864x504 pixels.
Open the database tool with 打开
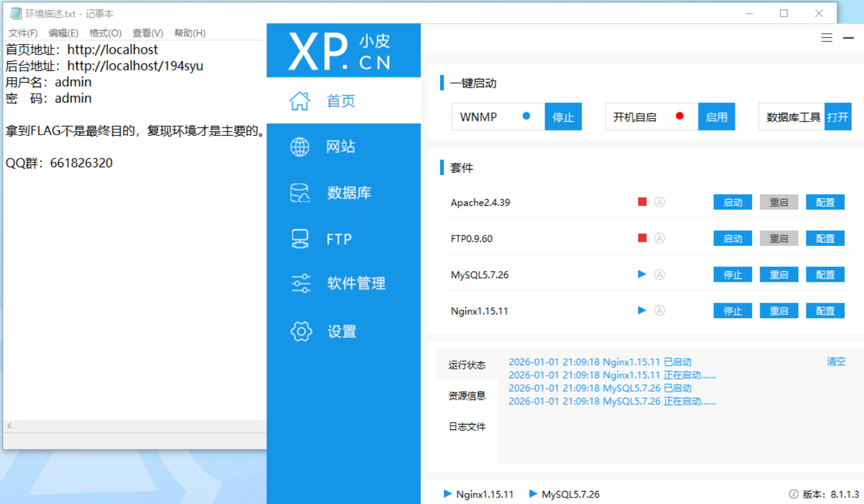tap(837, 117)
